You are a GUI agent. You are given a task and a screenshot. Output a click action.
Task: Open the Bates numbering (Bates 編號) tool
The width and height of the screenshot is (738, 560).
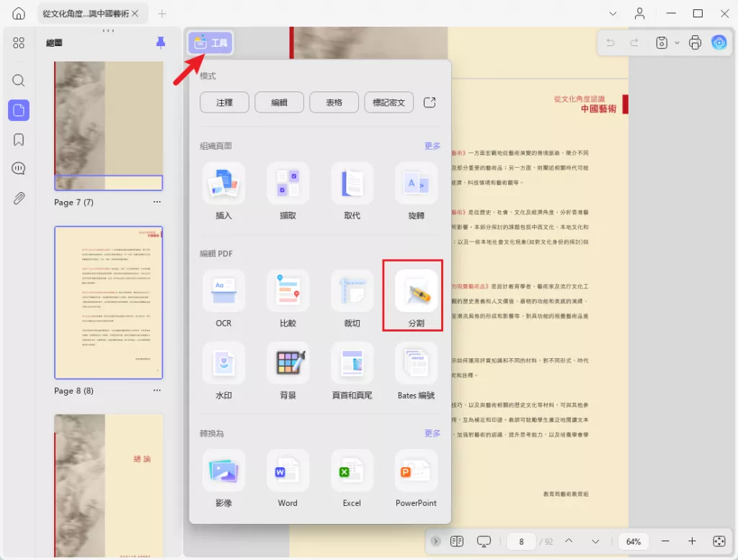pos(416,371)
